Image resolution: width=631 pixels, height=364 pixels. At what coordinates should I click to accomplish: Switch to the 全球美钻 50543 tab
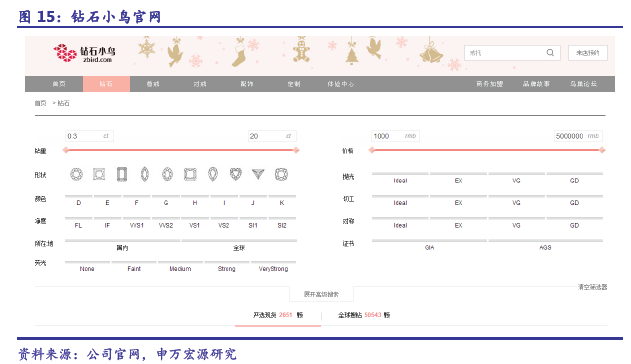(x=364, y=315)
